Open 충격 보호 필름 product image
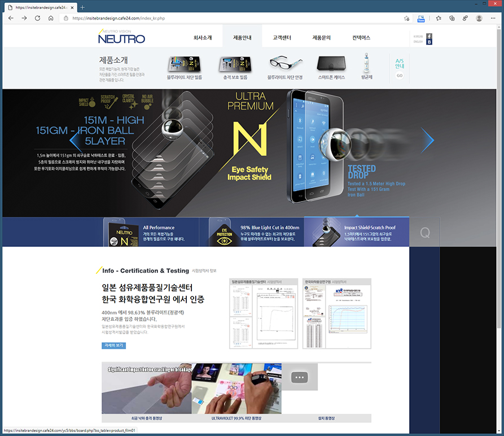Viewport: 504px width, 436px height. pyautogui.click(x=235, y=64)
